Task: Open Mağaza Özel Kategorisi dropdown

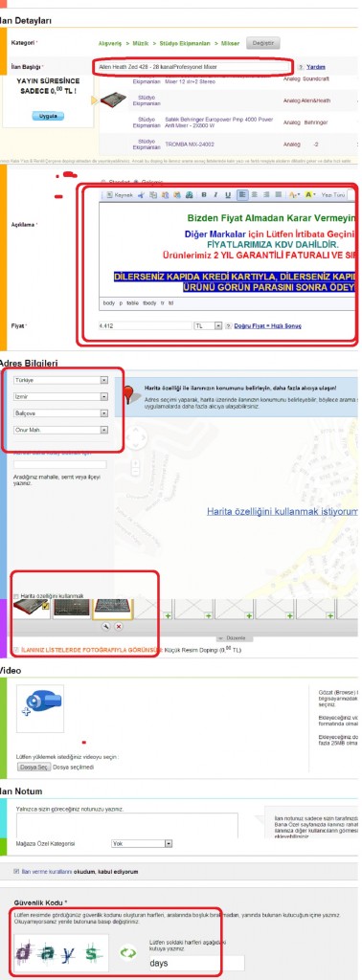Action: tap(142, 843)
